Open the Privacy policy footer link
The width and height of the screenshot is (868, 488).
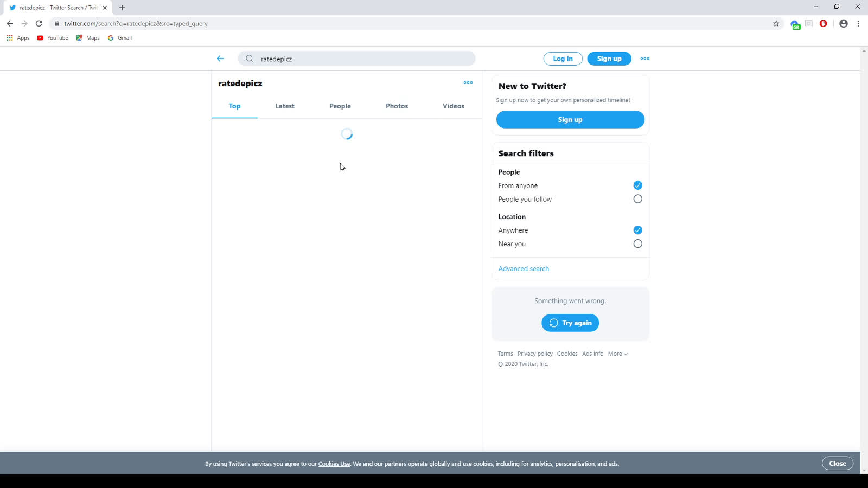(x=535, y=354)
